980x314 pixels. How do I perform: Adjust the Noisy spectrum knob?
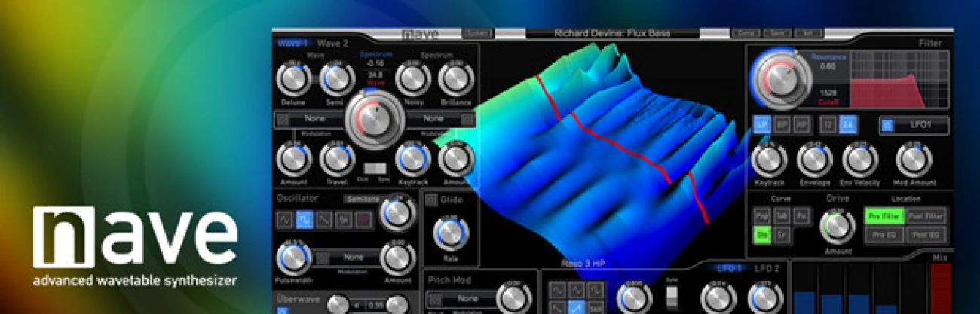[x=412, y=78]
